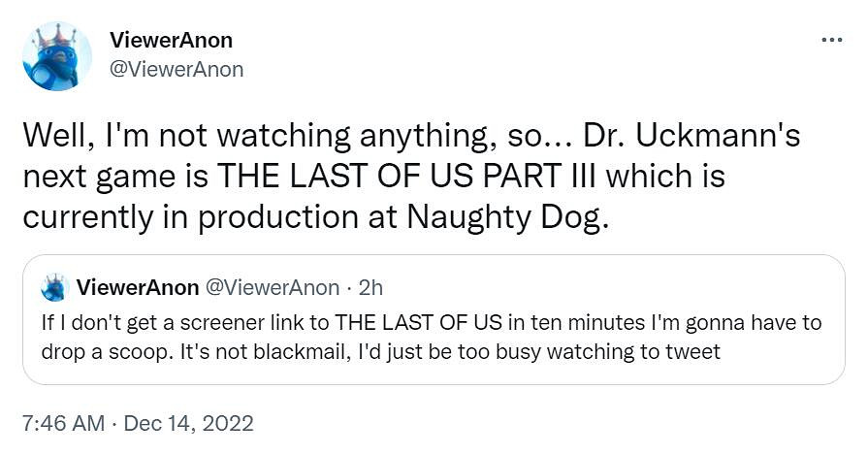Click the @ViewerAnon handle below the name
Screen dimensions: 868x455
point(177,69)
